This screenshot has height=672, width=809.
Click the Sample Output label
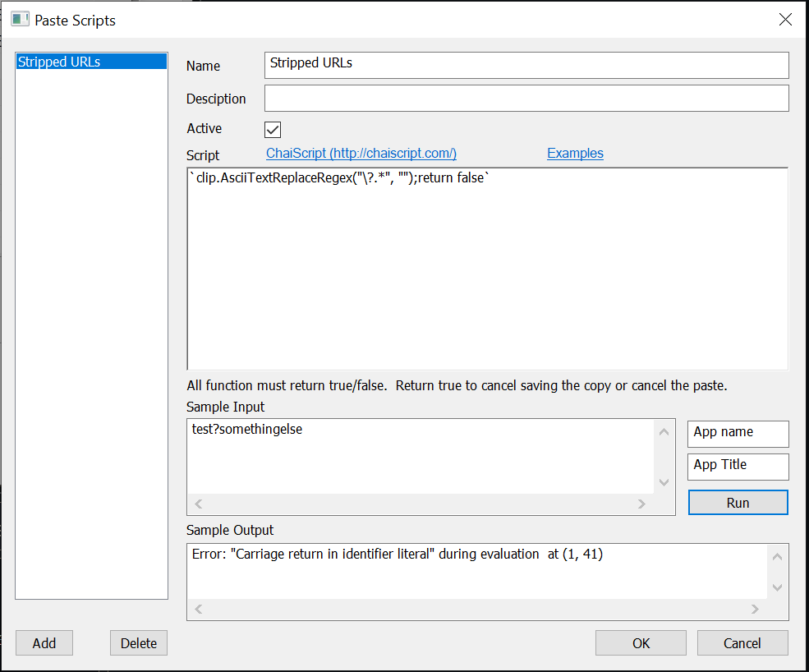[x=230, y=530]
